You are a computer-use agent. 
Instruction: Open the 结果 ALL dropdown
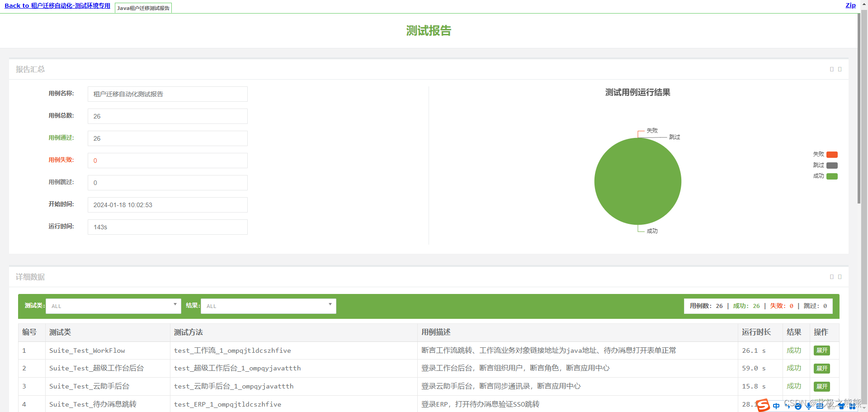[x=269, y=306]
